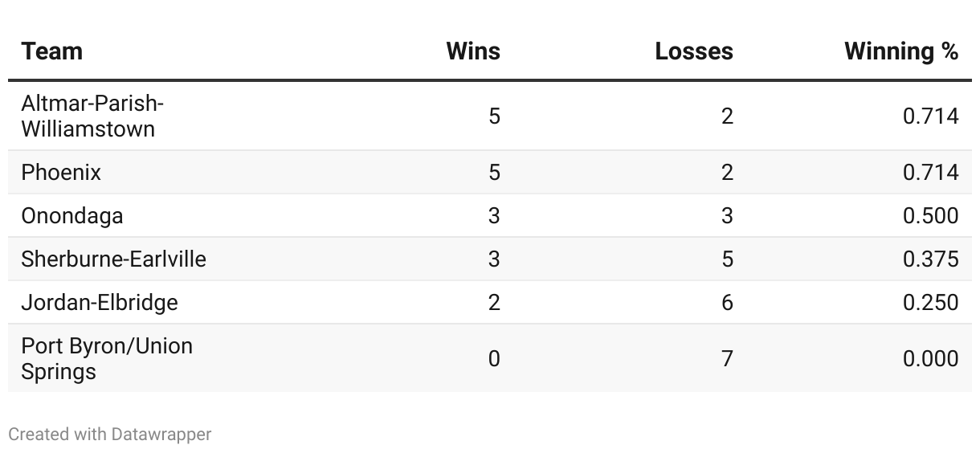980x453 pixels.
Task: Click the Losses column header
Action: 694,51
